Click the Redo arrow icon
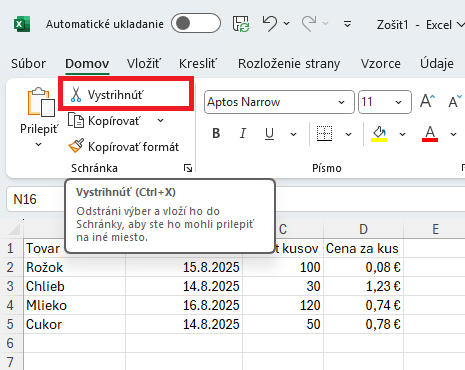The image size is (465, 370). [309, 24]
